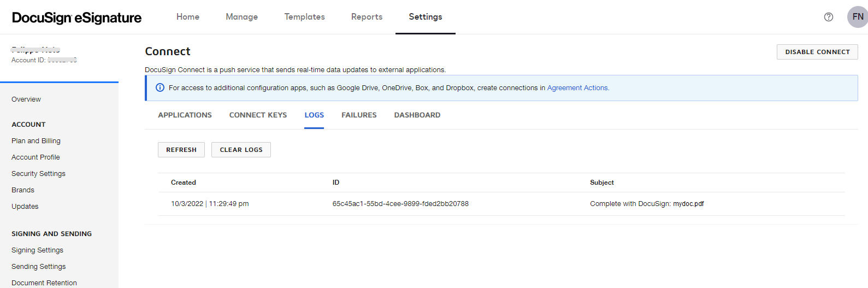Click the Subject column header
The width and height of the screenshot is (868, 288).
coord(602,183)
